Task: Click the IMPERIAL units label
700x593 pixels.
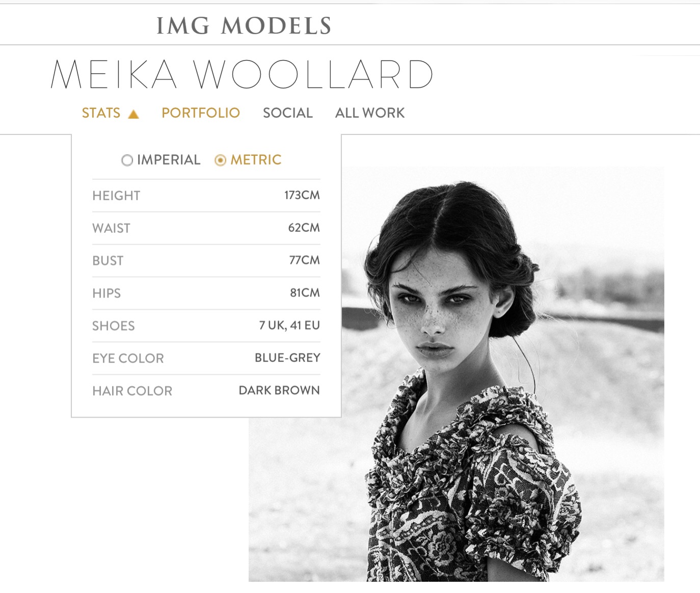Action: tap(169, 160)
